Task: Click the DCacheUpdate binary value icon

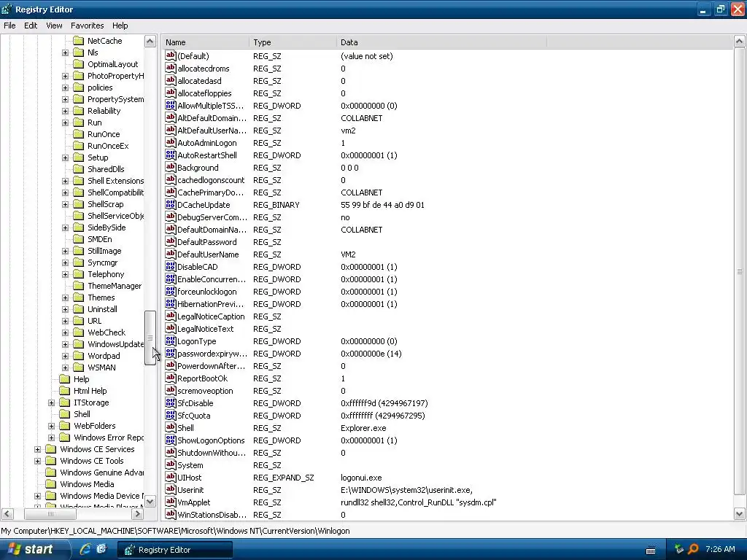Action: pyautogui.click(x=171, y=204)
